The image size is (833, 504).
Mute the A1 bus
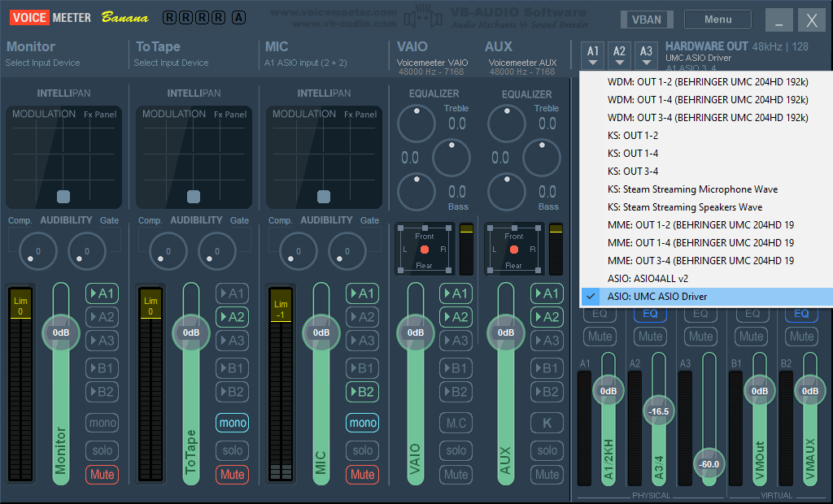(x=600, y=337)
